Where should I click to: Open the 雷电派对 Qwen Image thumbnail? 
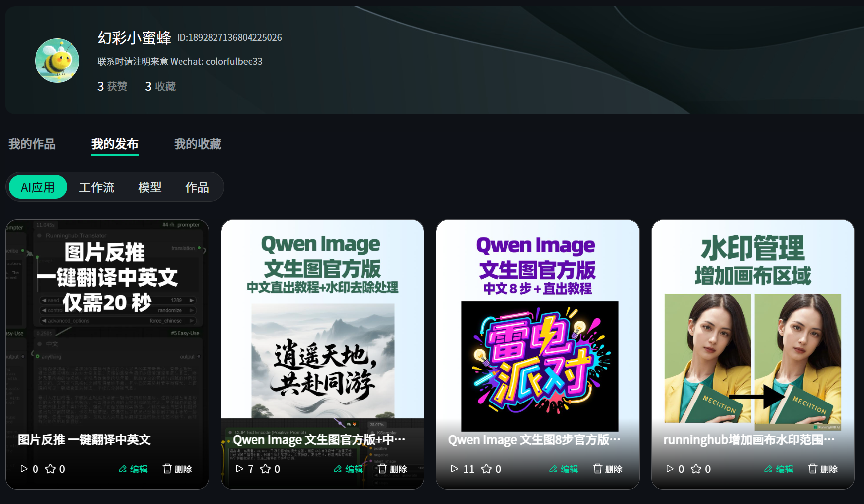(539, 365)
